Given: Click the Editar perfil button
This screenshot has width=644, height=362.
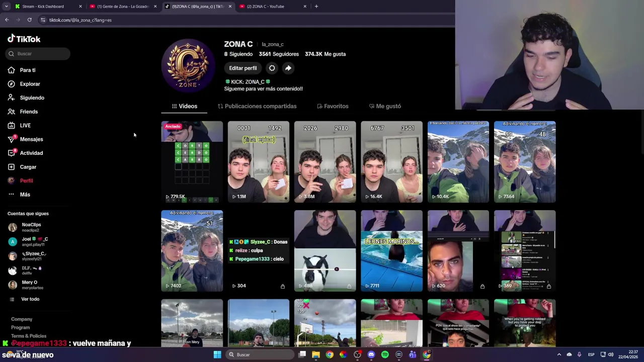Looking at the screenshot, I should click(243, 68).
